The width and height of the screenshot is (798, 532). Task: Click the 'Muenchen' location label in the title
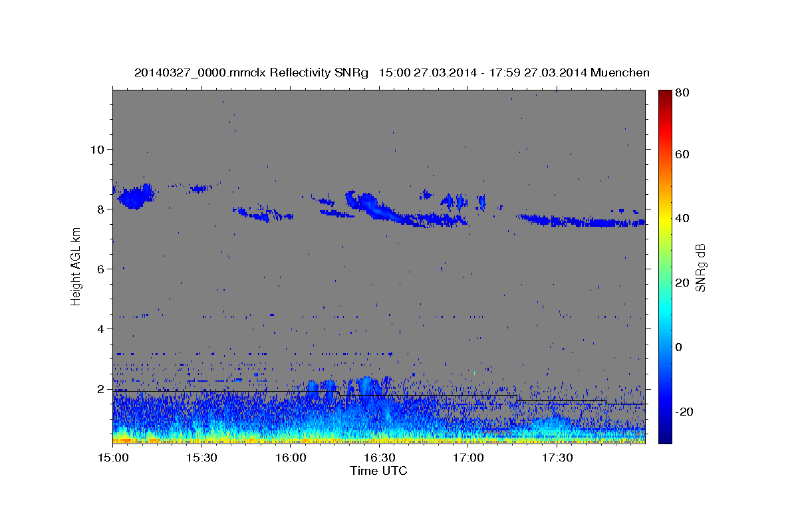tap(620, 72)
